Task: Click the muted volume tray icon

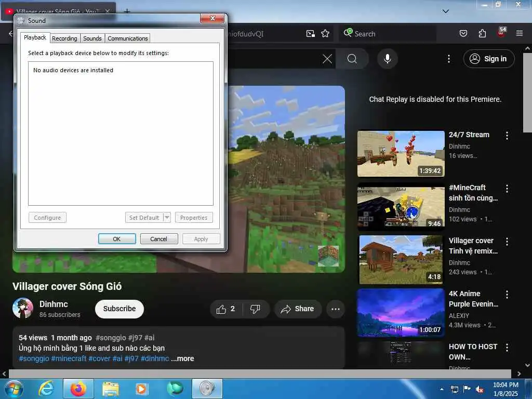Action: (x=480, y=390)
